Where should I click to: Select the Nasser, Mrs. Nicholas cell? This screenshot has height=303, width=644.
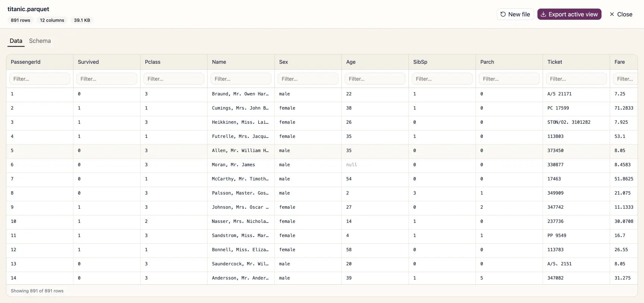coord(241,221)
